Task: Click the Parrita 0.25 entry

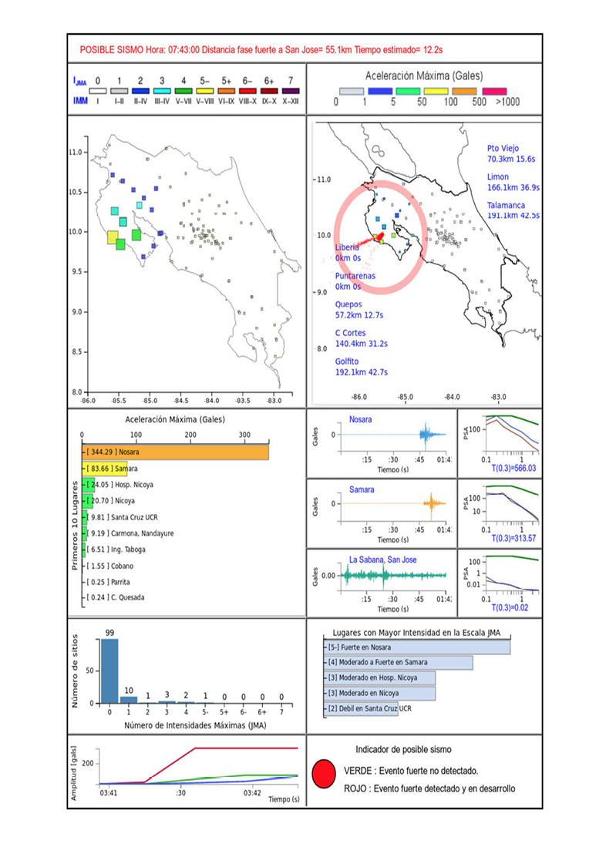Action: click(108, 582)
